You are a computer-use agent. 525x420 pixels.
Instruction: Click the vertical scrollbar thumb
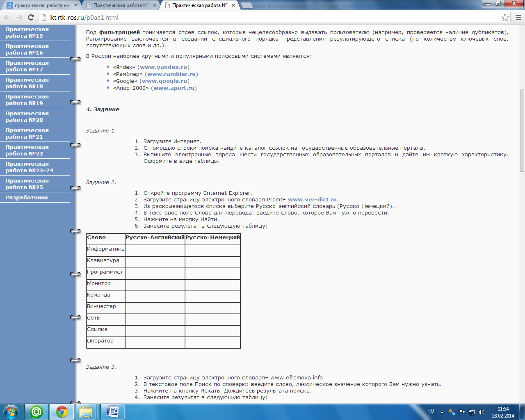[x=522, y=130]
